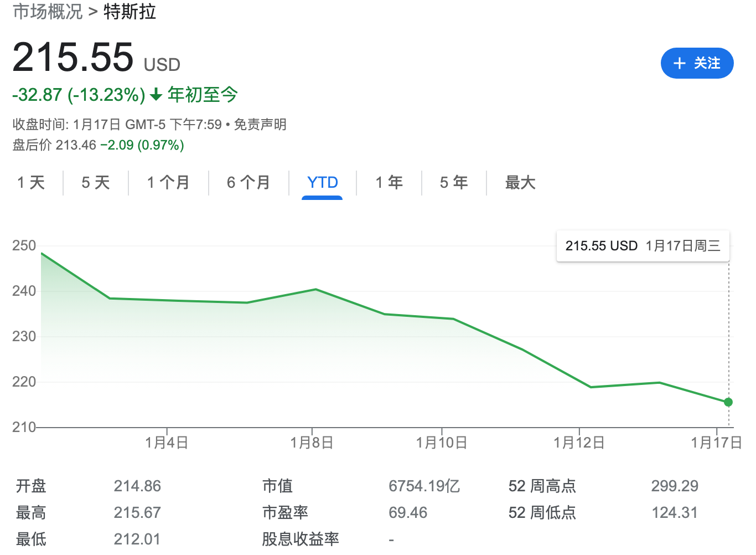Click the 220 y-axis label
The image size is (756, 555).
tap(24, 382)
